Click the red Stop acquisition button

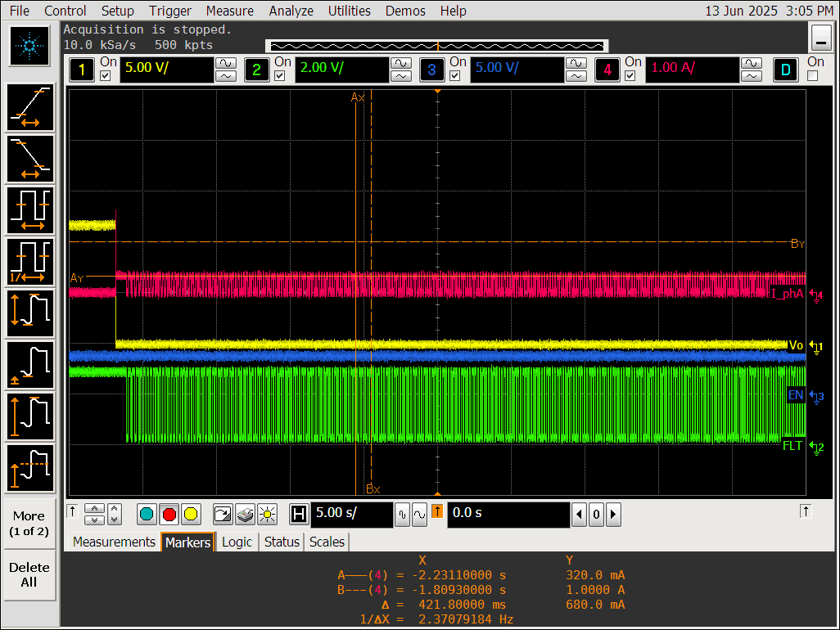click(169, 515)
